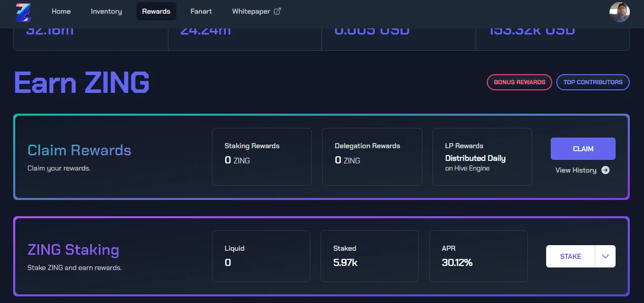The width and height of the screenshot is (644, 303).
Task: Go to the Home tab
Action: click(x=61, y=11)
